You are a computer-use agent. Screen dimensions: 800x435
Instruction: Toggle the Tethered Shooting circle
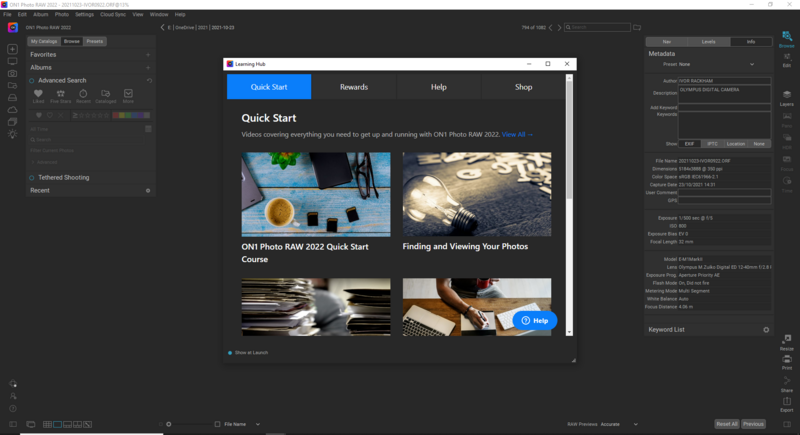pos(32,177)
